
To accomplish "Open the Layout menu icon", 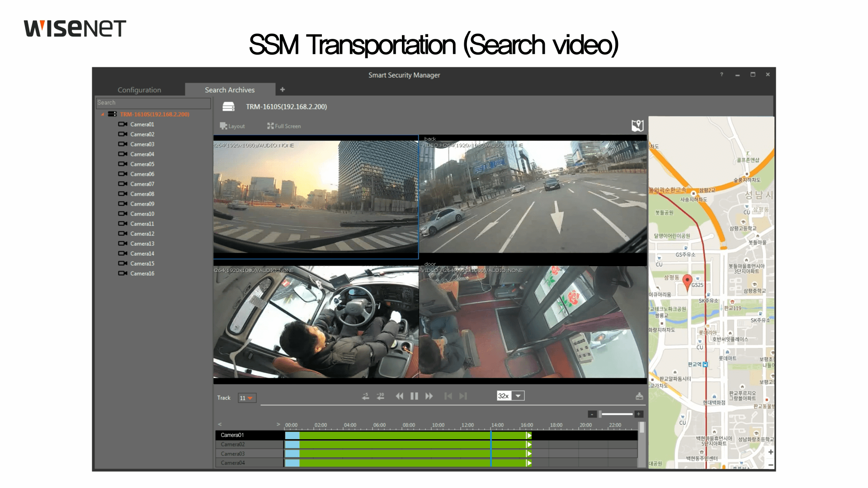I will pos(223,126).
